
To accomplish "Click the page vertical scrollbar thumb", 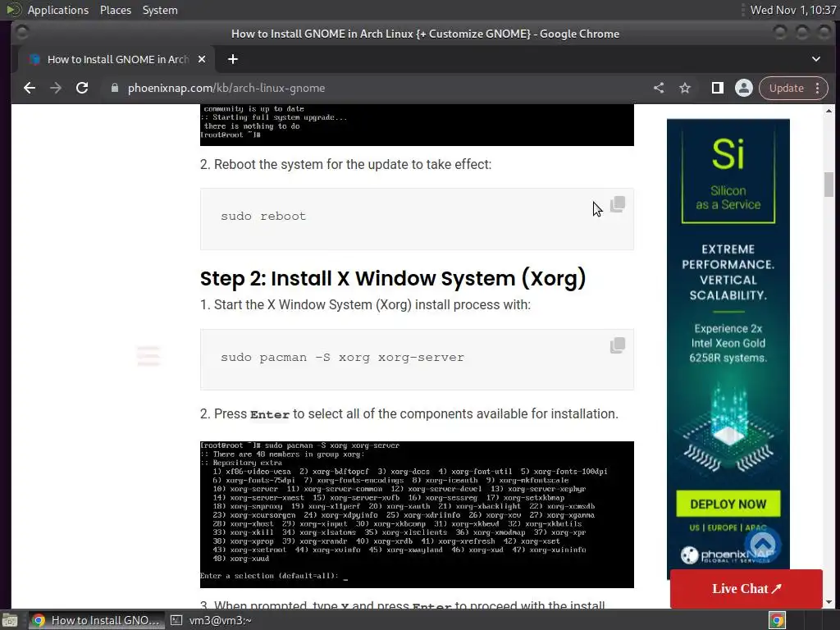I will [x=829, y=185].
